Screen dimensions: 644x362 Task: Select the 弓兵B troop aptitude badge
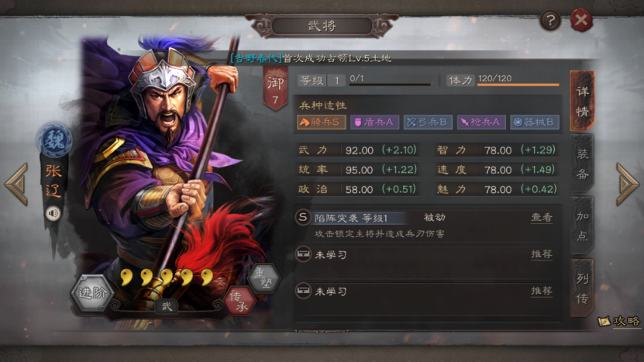pos(428,122)
